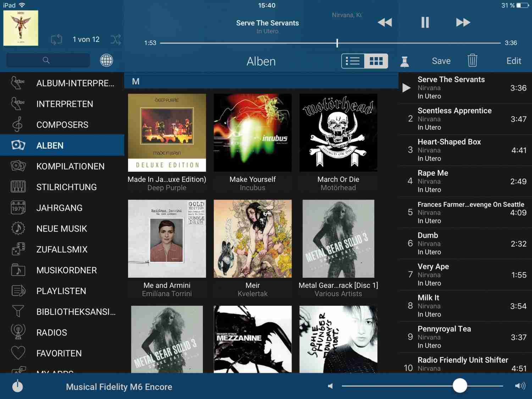Toggle the device power button
This screenshot has width=532, height=399.
pos(17,386)
